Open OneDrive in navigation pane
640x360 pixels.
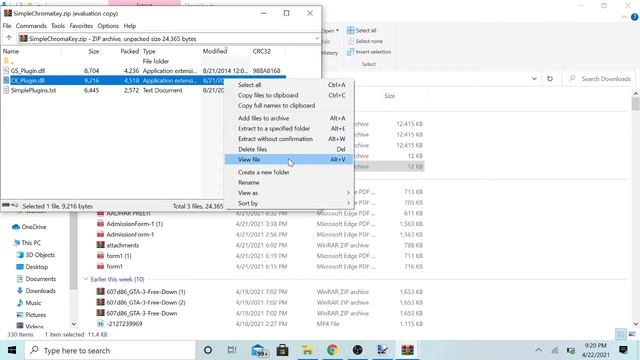[x=29, y=227]
